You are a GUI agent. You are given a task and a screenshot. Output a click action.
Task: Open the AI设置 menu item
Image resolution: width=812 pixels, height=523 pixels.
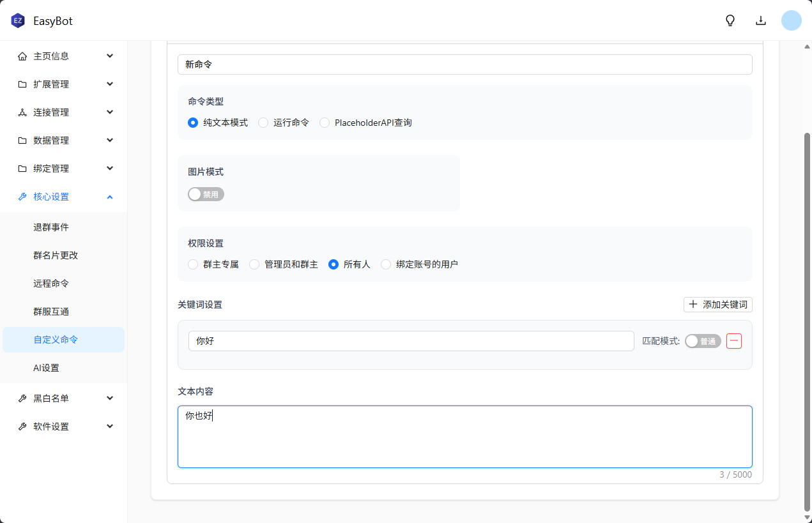pos(47,368)
